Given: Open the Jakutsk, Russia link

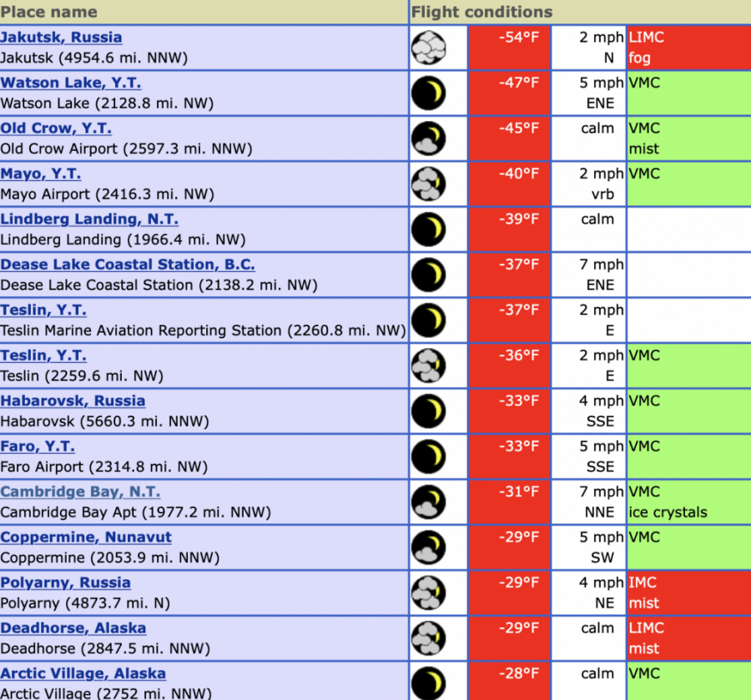Looking at the screenshot, I should (x=61, y=37).
